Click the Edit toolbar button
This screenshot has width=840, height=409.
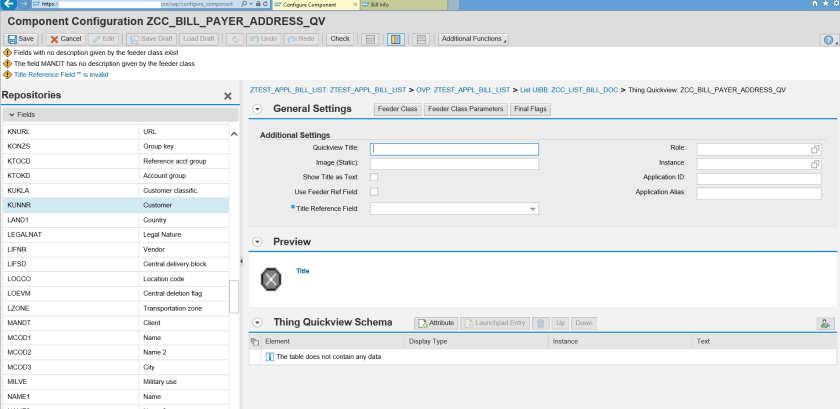pyautogui.click(x=103, y=39)
